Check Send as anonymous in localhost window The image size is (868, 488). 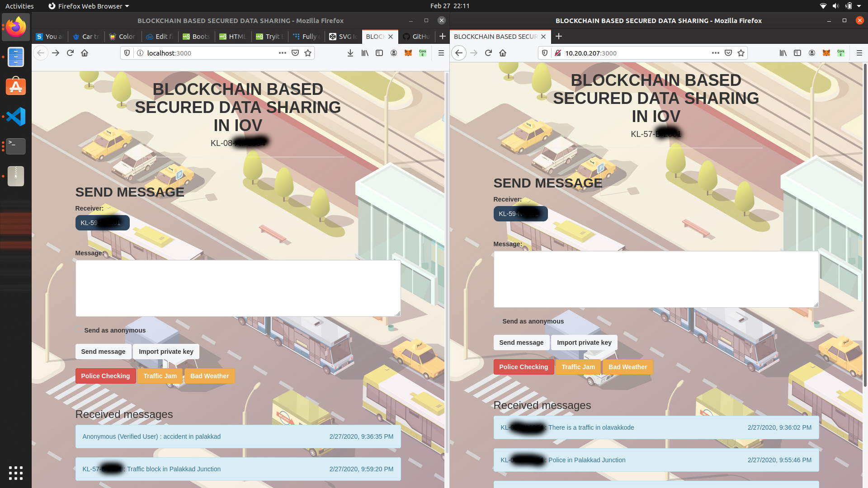click(79, 330)
